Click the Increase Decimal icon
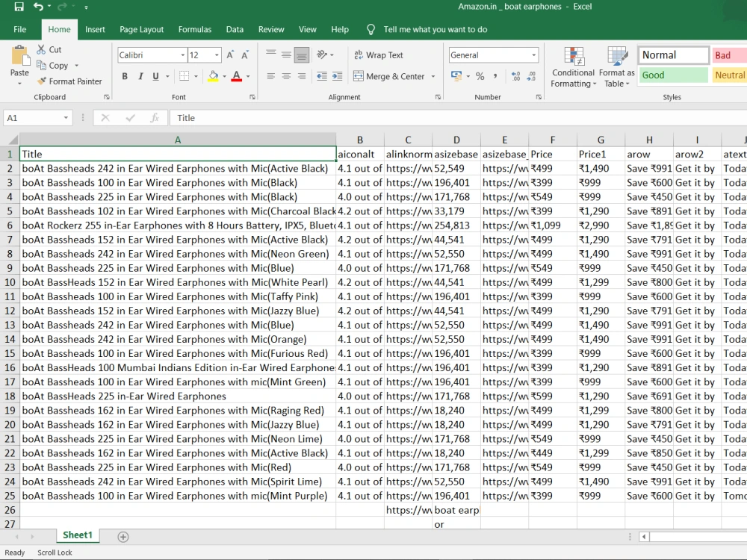 tap(515, 75)
